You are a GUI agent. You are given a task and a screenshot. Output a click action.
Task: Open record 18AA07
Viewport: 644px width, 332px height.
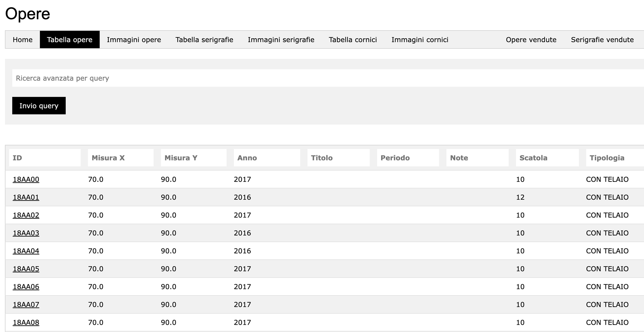point(26,305)
